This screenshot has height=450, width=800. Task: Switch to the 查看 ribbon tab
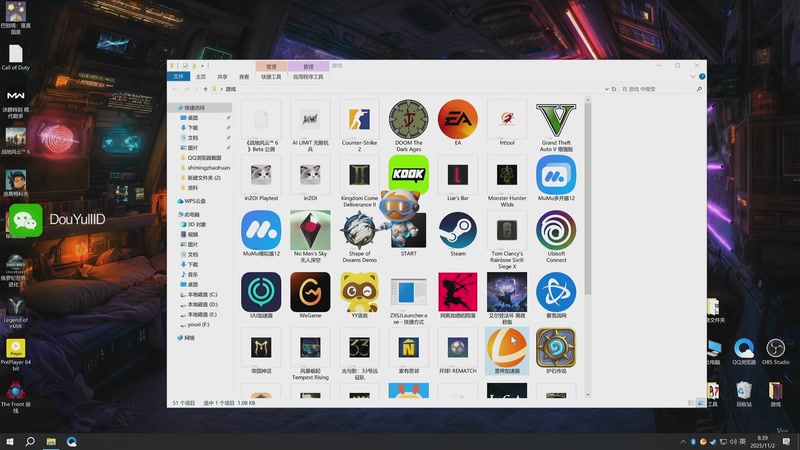click(x=244, y=77)
